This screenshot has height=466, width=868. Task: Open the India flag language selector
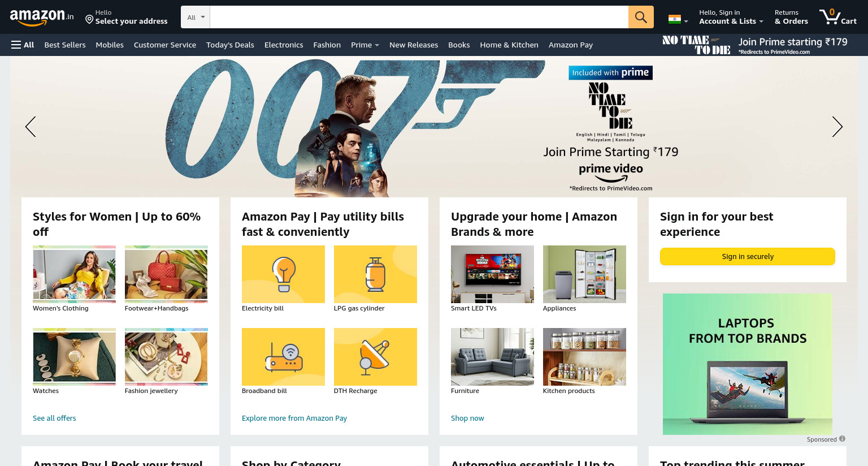click(x=678, y=20)
